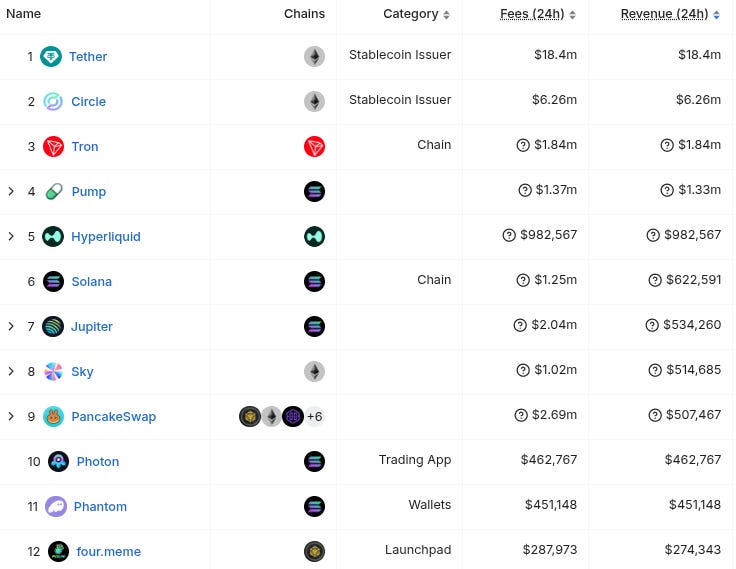Click the PancakeSwap bunny logo icon
Image resolution: width=736 pixels, height=569 pixels.
pyautogui.click(x=54, y=416)
